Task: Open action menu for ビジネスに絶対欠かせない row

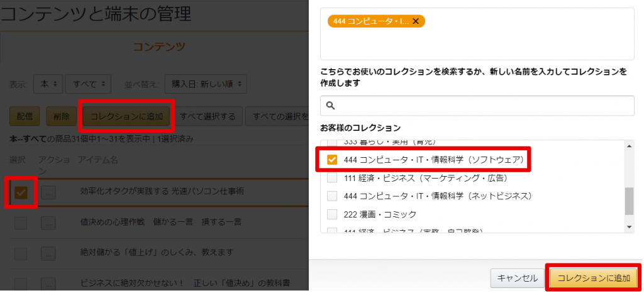Action: [x=48, y=284]
